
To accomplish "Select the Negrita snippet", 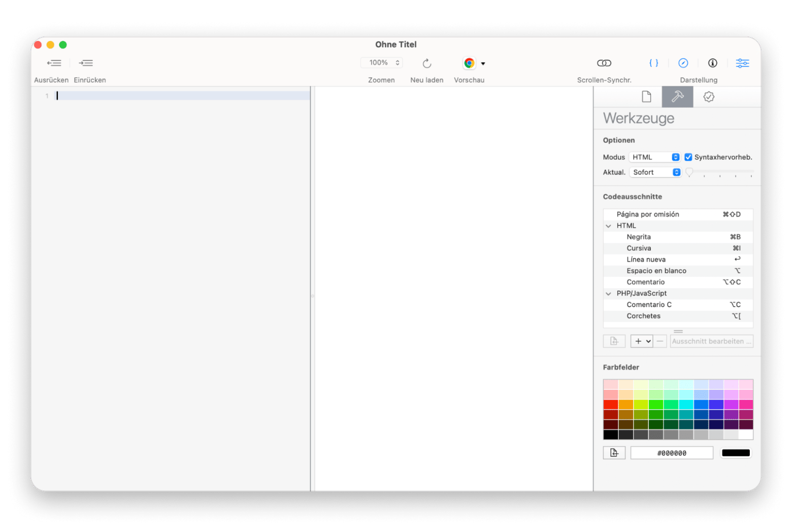I will [x=678, y=237].
